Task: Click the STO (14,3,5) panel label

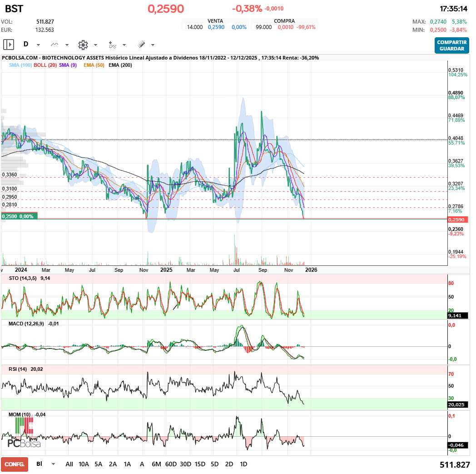Action: tap(23, 278)
